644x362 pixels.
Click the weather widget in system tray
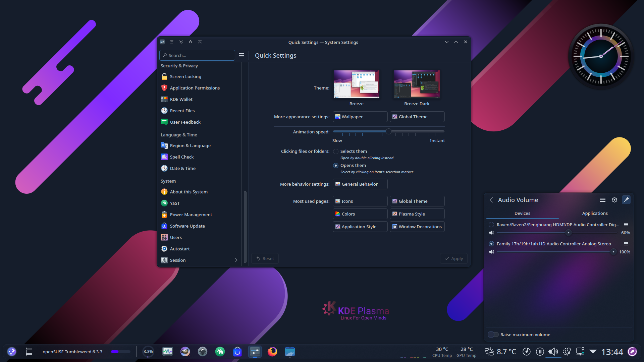click(500, 352)
